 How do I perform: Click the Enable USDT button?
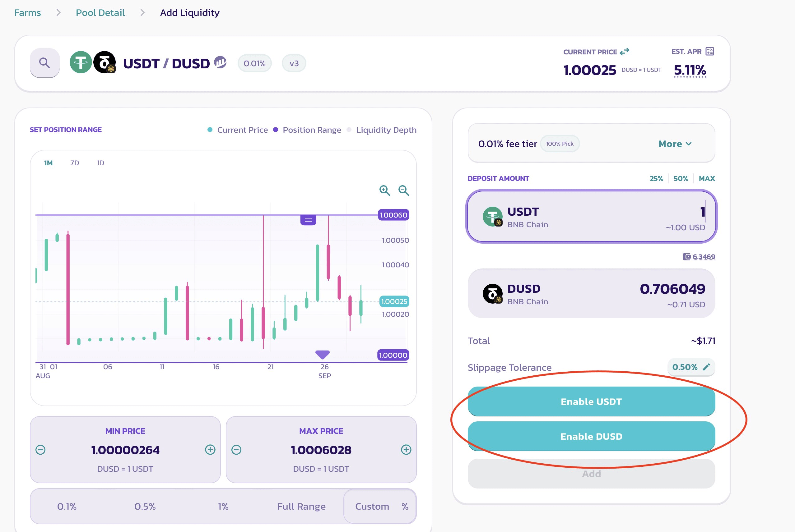[x=591, y=401]
